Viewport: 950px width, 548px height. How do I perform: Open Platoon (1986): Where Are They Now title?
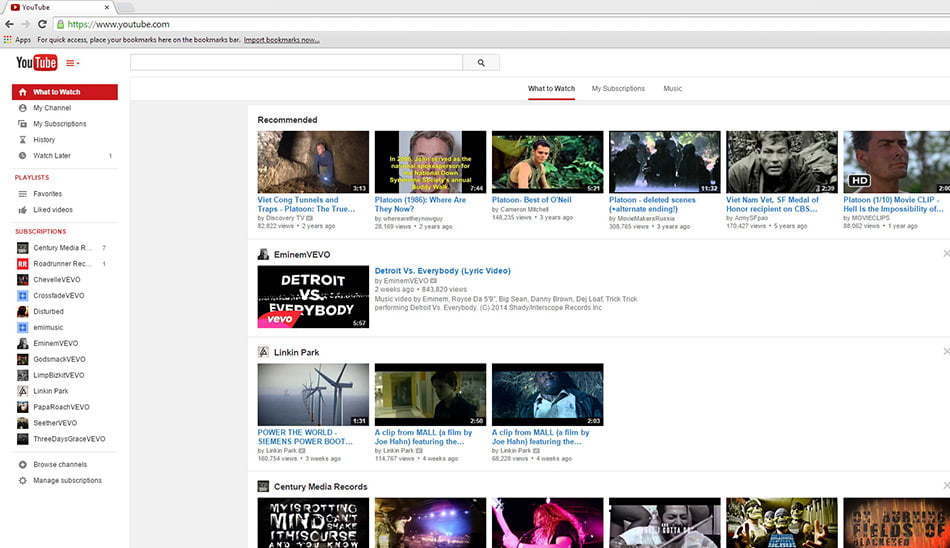click(420, 204)
